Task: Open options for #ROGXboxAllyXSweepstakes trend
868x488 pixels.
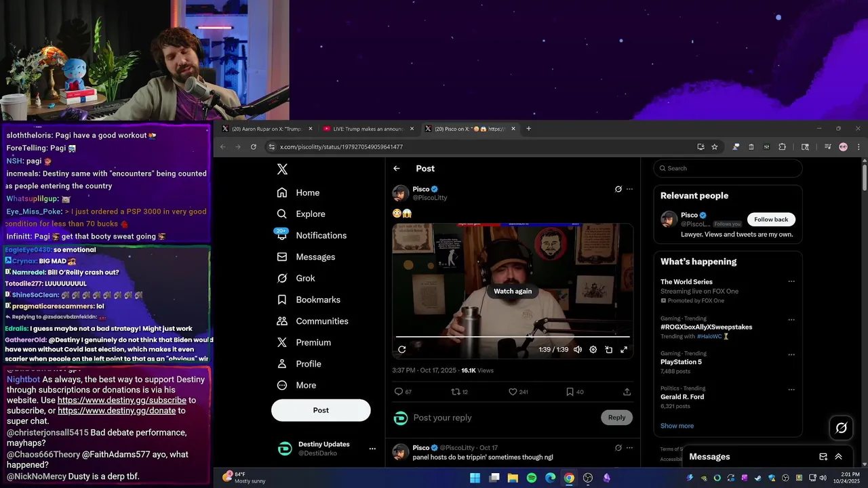Action: tap(791, 319)
